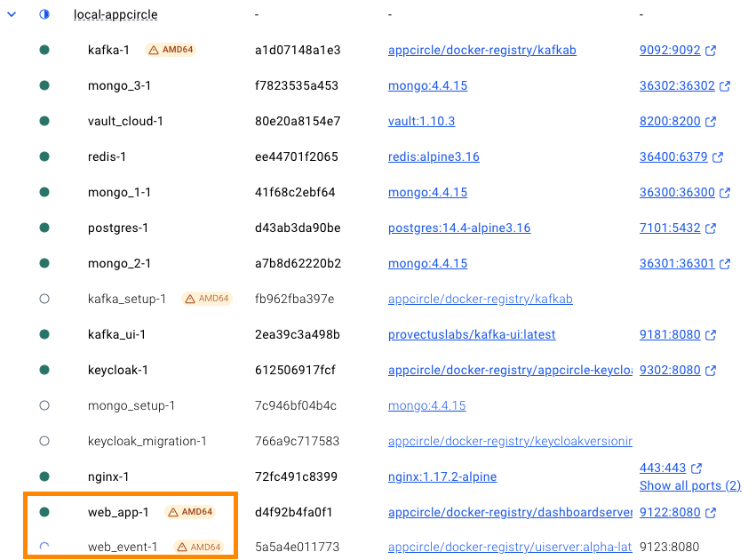Screen dimensions: 756x560
Task: Select container ID 72fc491c8399
Action: pos(296,476)
